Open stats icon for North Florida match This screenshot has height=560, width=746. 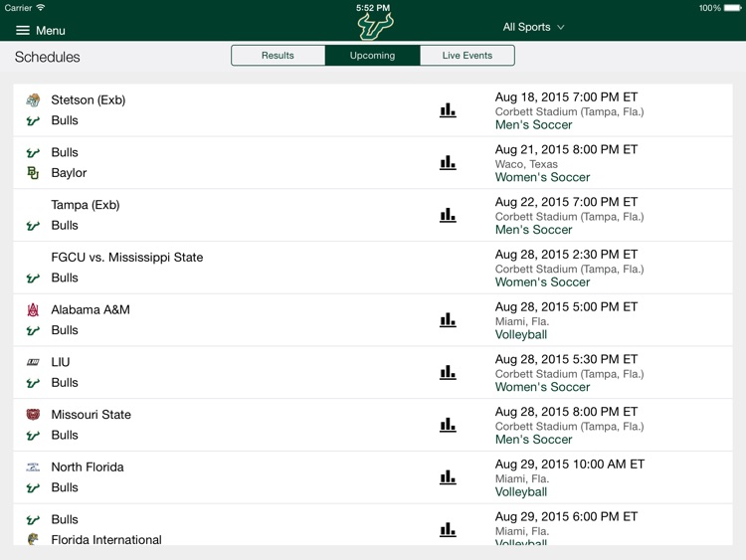[x=448, y=477]
